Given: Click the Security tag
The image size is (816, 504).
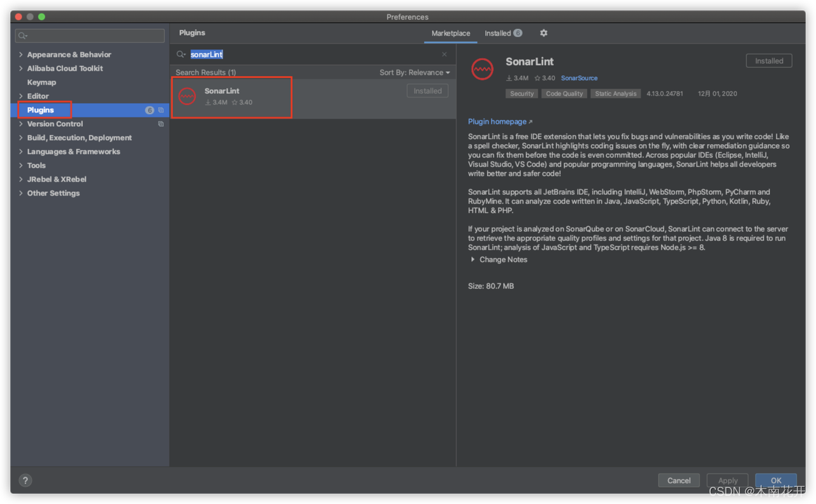Looking at the screenshot, I should pos(521,94).
